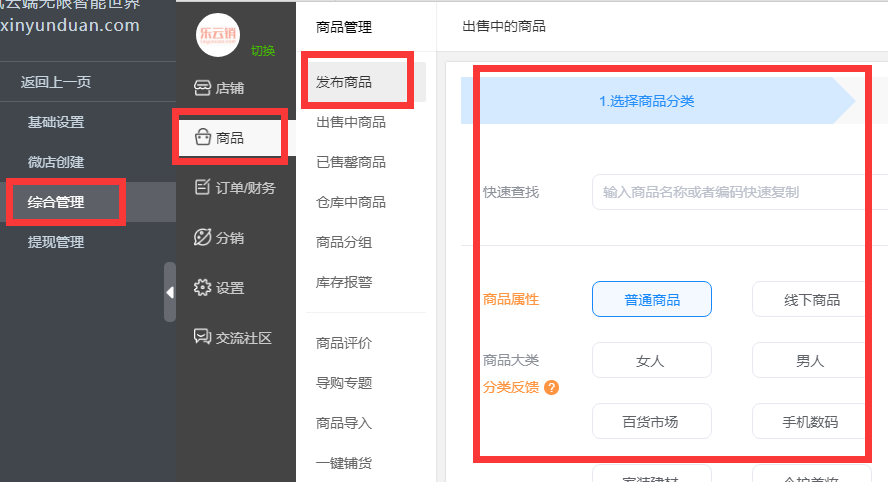Click the 商品 shopping bag icon
Viewport: 888px width, 482px height.
pos(202,138)
